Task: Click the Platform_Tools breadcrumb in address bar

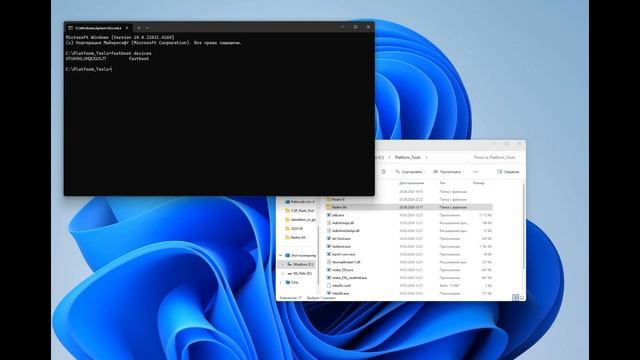Action: click(x=407, y=157)
